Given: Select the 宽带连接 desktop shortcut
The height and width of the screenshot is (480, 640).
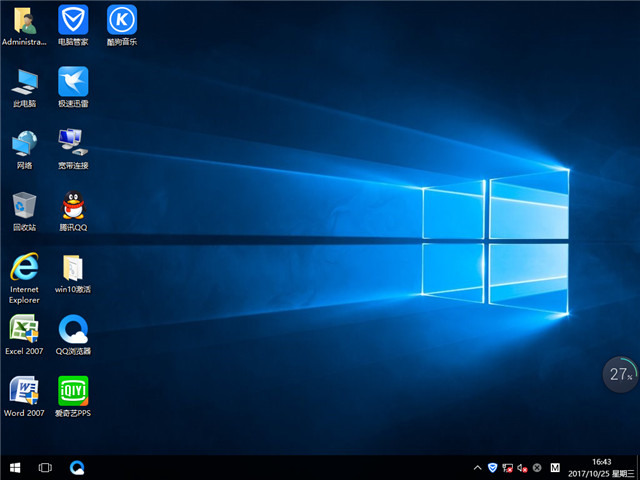Looking at the screenshot, I should click(72, 143).
